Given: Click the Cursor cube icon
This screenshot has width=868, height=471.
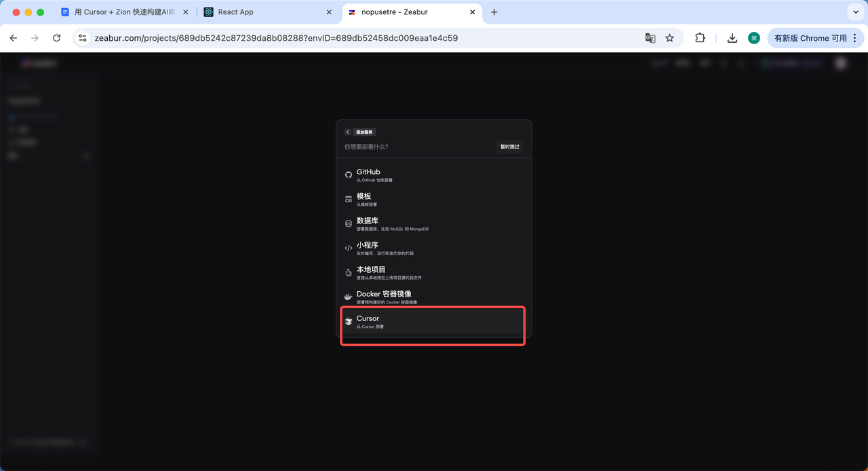Looking at the screenshot, I should coord(349,322).
